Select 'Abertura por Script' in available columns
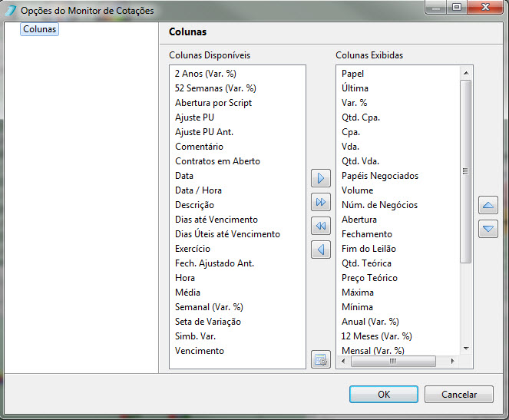 click(213, 103)
